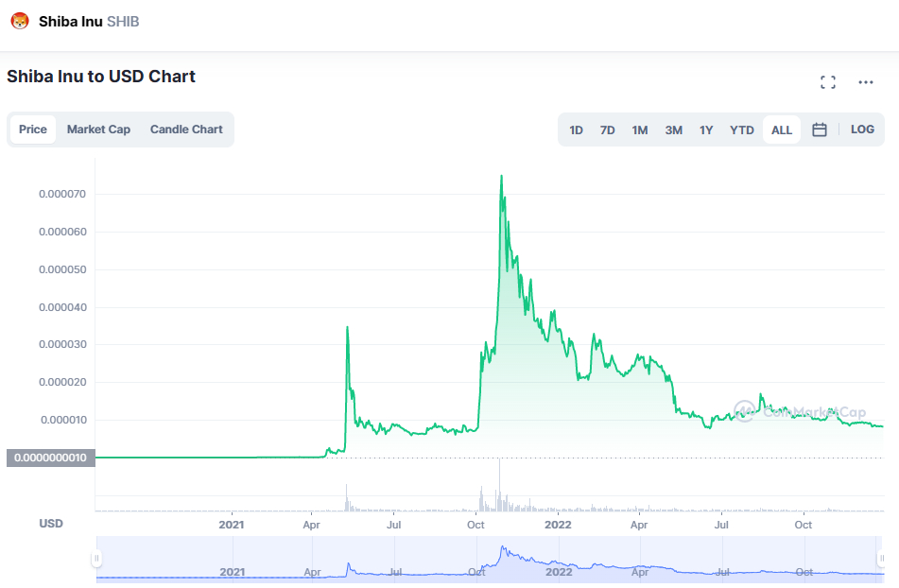Grab the right range slider handle
Image resolution: width=899 pixels, height=588 pixels.
click(x=881, y=559)
